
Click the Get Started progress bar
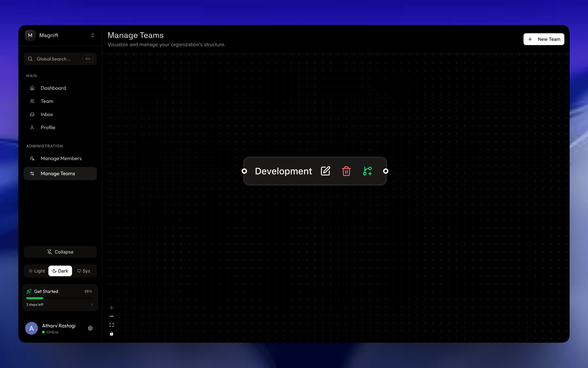tap(60, 298)
